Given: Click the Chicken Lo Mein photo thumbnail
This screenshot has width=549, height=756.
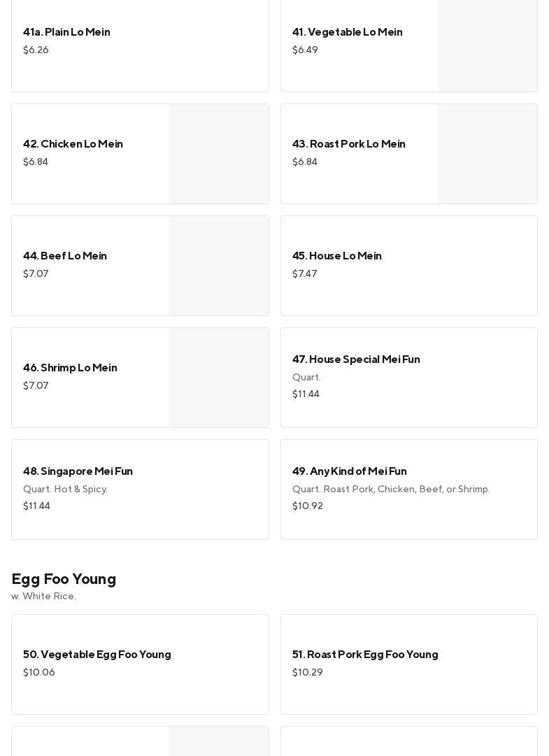Looking at the screenshot, I should (x=219, y=154).
